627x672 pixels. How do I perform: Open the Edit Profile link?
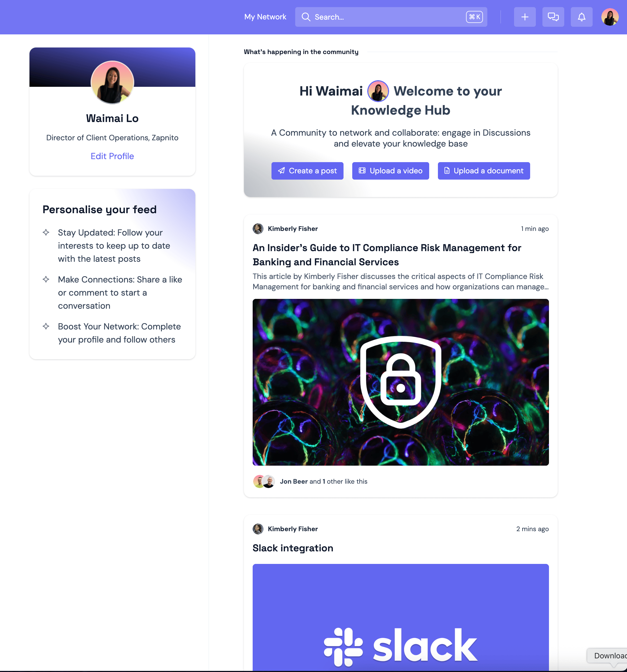112,156
